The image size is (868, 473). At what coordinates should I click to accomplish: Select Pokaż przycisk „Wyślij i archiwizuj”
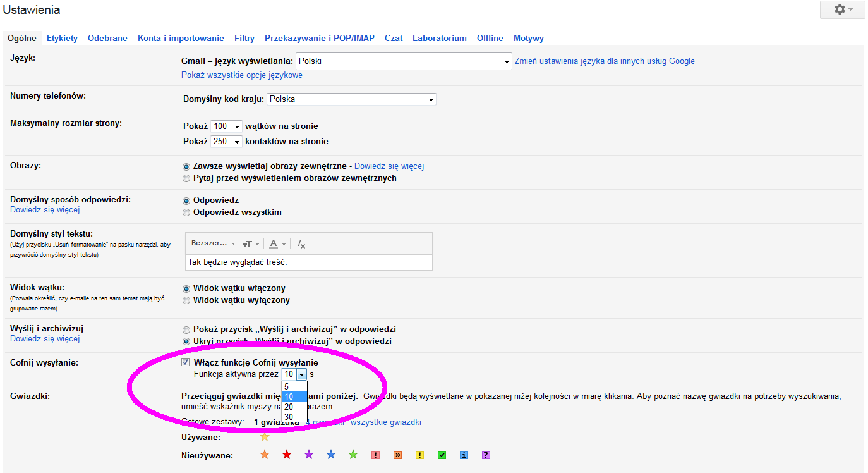186,329
